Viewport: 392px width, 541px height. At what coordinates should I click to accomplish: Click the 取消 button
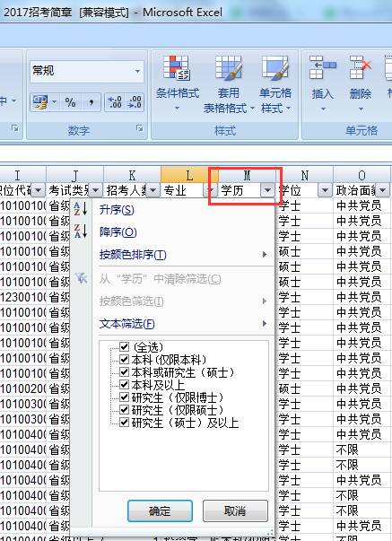[x=235, y=510]
